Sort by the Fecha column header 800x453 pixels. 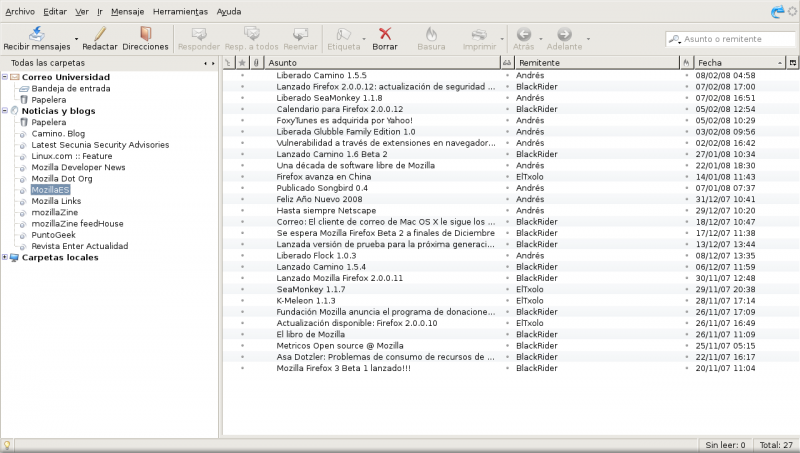(739, 63)
